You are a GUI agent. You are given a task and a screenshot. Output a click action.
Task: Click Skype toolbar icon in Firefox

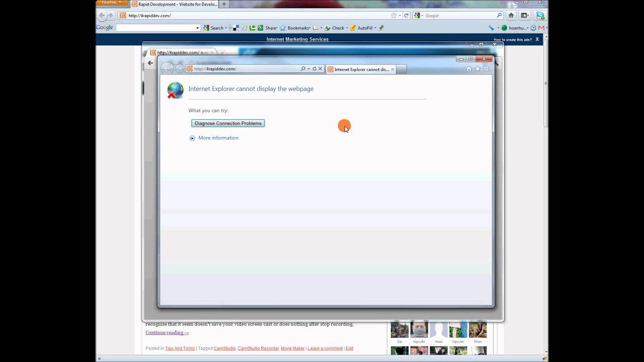click(x=540, y=16)
